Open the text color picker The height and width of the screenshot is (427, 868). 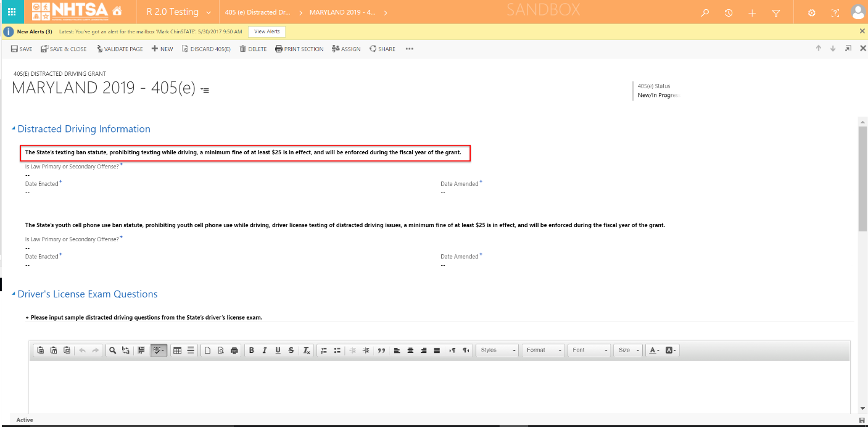point(653,350)
